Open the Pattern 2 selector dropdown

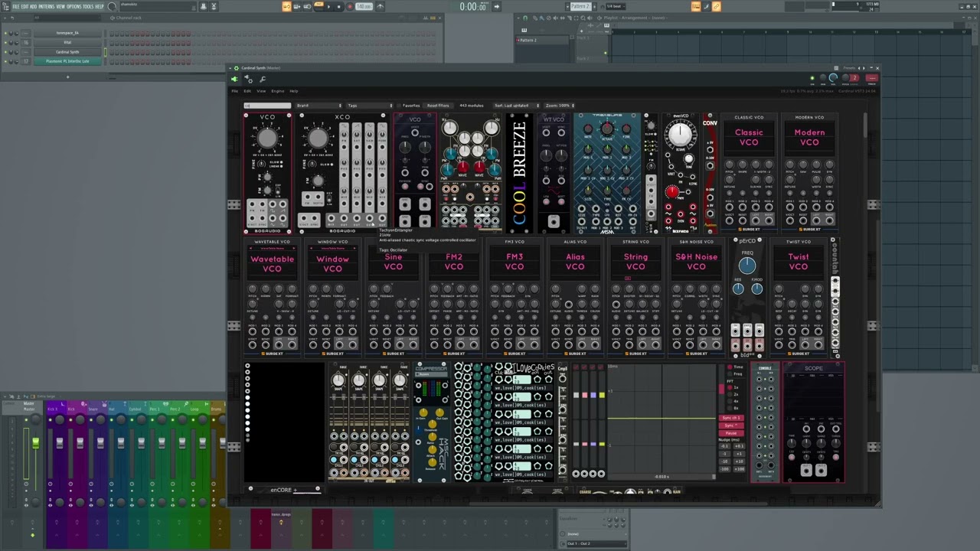[x=581, y=6]
